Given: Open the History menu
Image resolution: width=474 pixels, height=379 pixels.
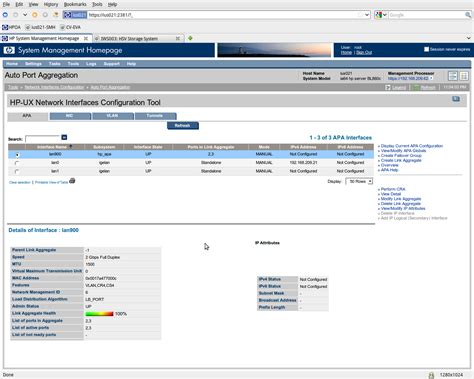Looking at the screenshot, I should pos(51,4).
